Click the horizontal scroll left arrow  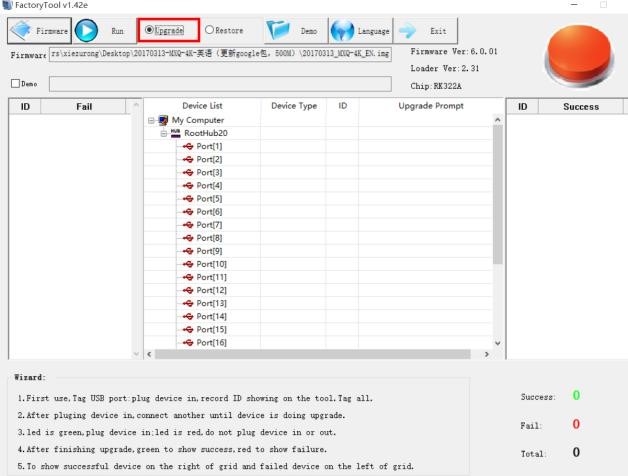point(149,354)
